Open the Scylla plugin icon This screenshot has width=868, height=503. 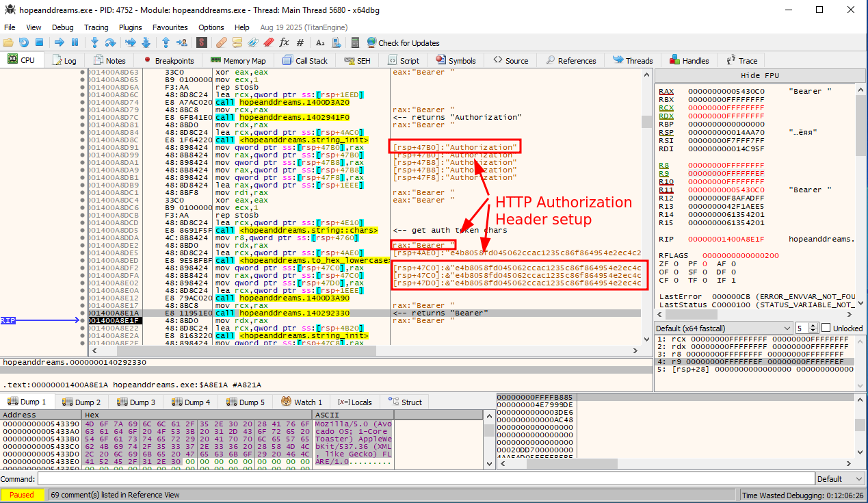tap(202, 42)
